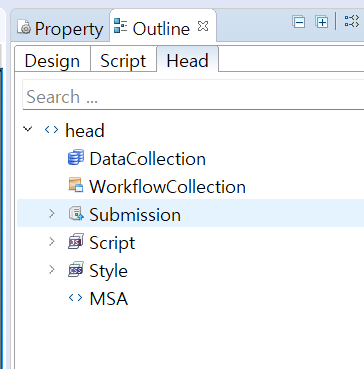Switch to the Property tab
364x369 pixels.
[x=60, y=29]
